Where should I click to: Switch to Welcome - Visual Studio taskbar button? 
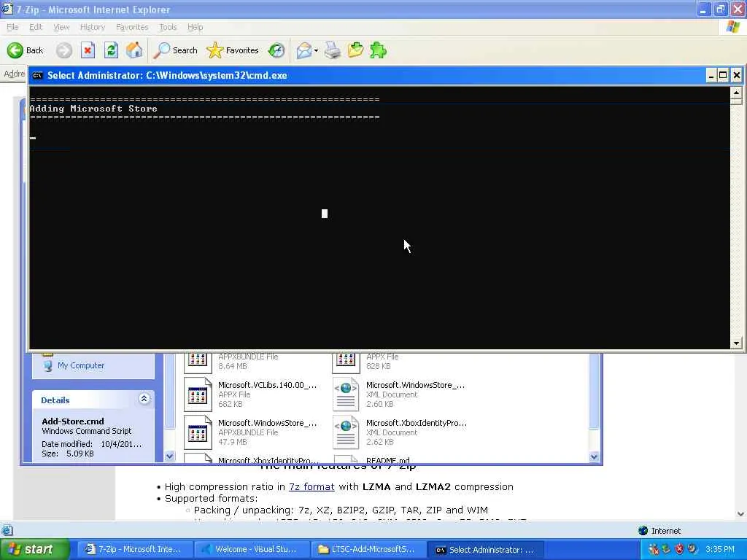251,549
